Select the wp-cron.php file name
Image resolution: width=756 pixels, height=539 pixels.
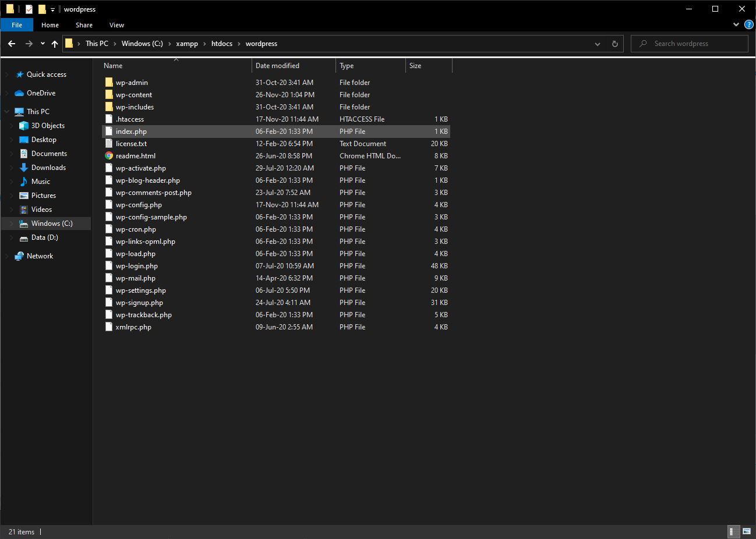(136, 229)
